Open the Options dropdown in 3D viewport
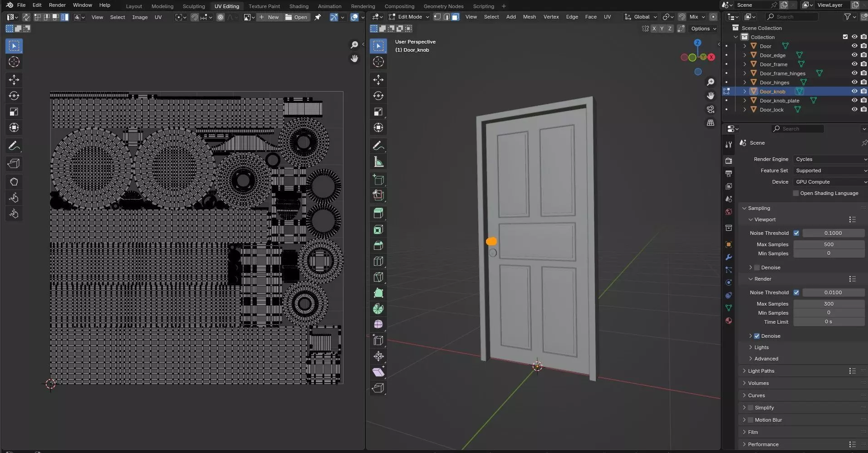 703,29
